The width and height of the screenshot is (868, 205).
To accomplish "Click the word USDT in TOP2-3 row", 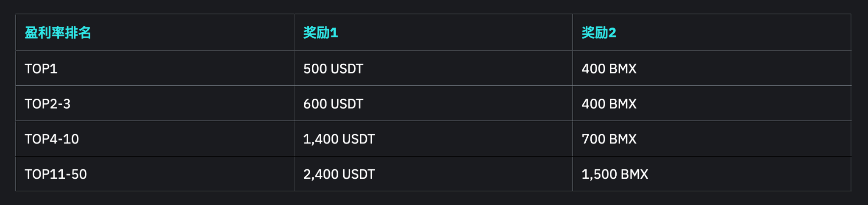I will click(x=347, y=104).
